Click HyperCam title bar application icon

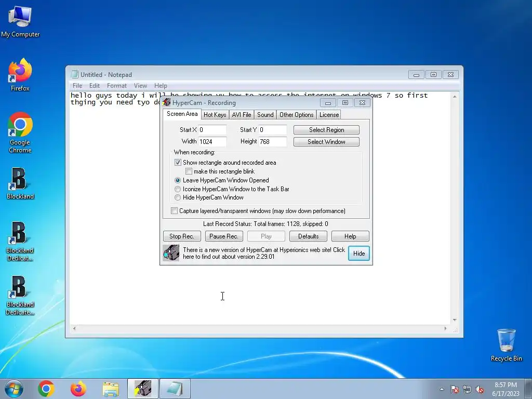point(166,102)
